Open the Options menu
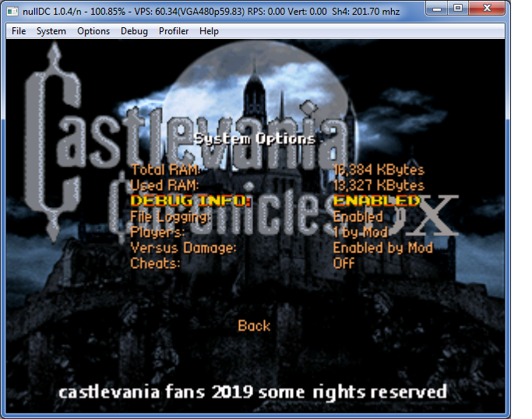The height and width of the screenshot is (419, 532). (x=93, y=31)
